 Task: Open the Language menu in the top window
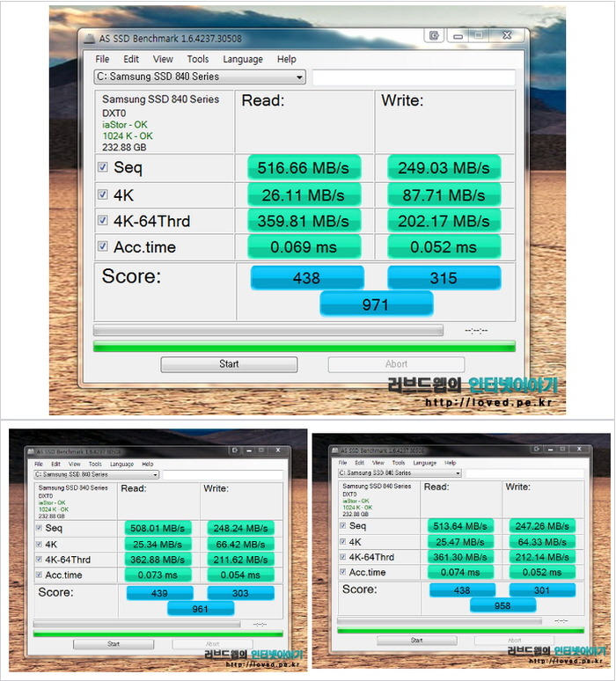point(243,59)
